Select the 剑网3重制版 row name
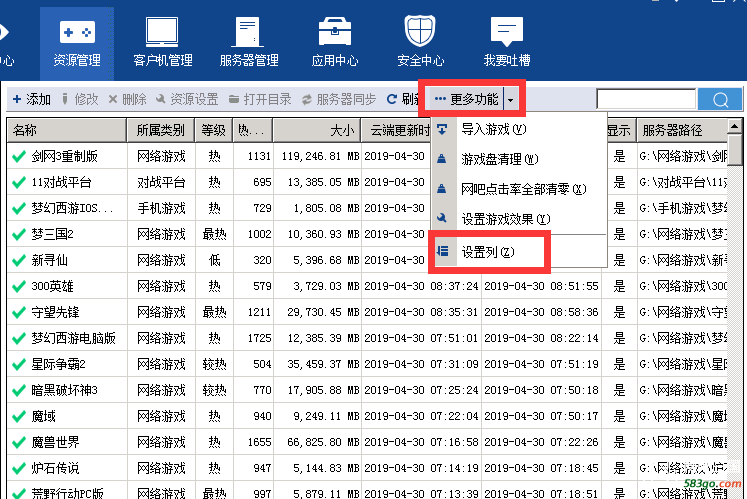747x499 pixels. (64, 156)
